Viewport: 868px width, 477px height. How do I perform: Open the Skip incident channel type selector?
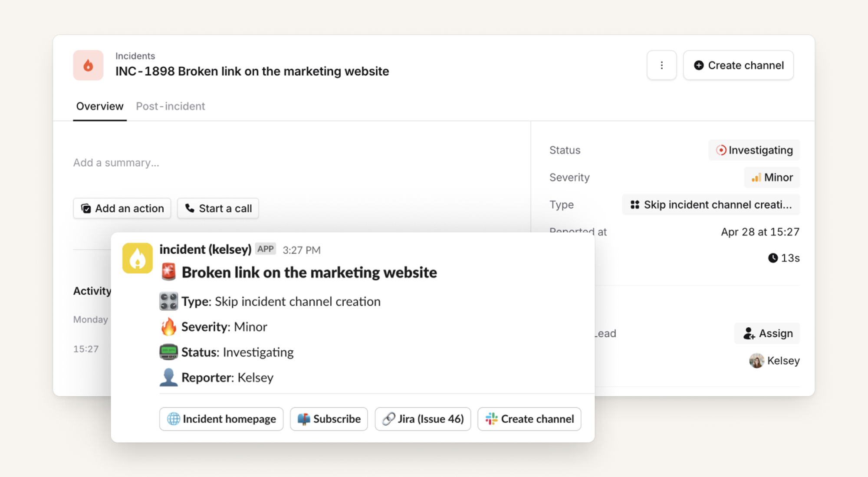(x=711, y=205)
